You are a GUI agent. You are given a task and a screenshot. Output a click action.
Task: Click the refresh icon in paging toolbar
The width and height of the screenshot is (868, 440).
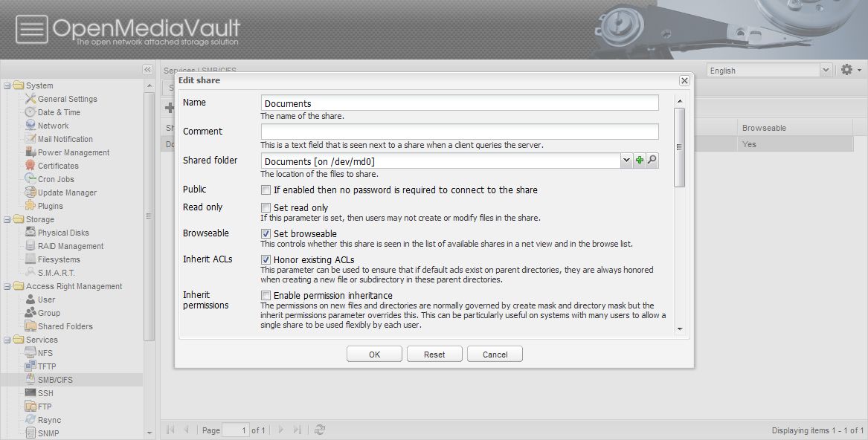coord(319,430)
